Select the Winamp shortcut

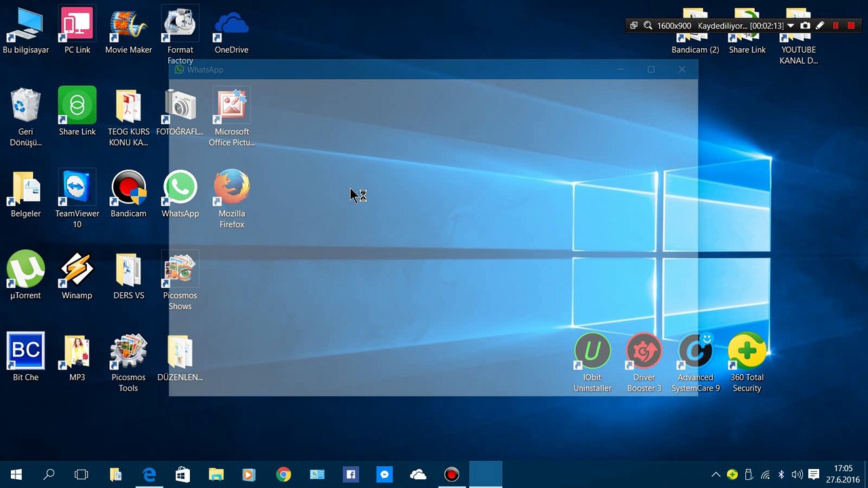[x=77, y=277]
